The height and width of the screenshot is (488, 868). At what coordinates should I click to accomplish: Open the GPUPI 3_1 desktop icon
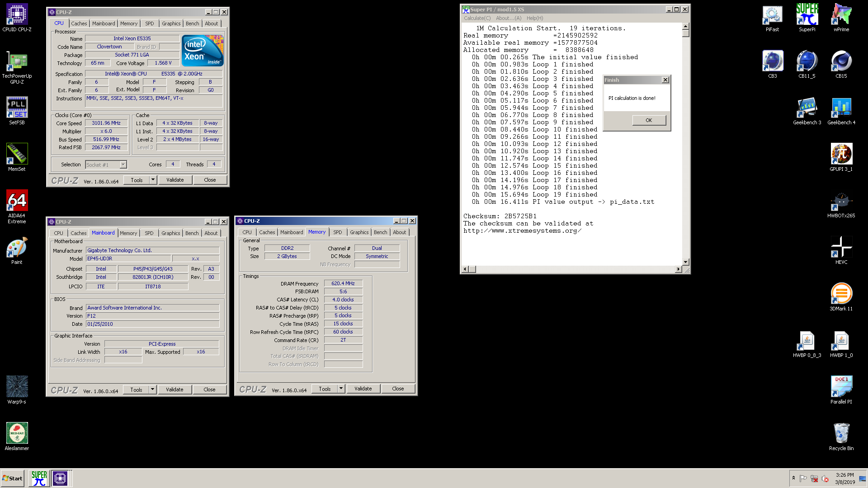tap(841, 157)
